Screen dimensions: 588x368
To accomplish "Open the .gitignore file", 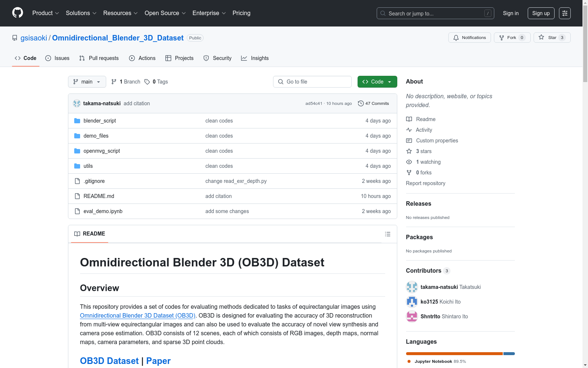I will pyautogui.click(x=94, y=181).
